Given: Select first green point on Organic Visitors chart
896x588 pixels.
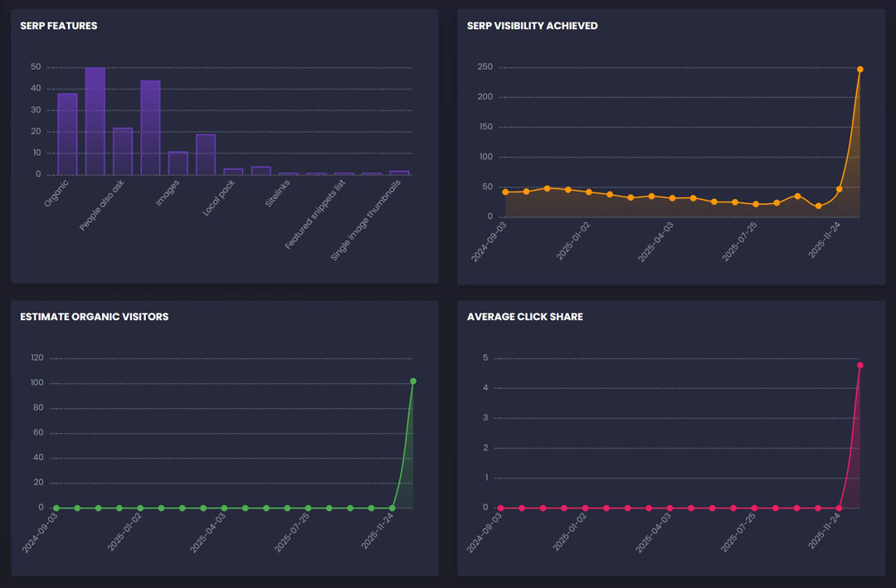Looking at the screenshot, I should tap(56, 508).
